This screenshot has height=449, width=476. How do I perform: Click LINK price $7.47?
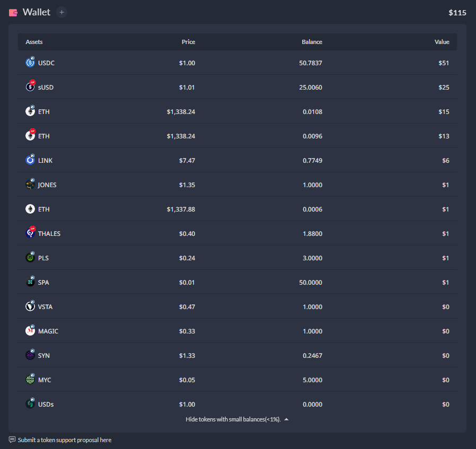[187, 161]
